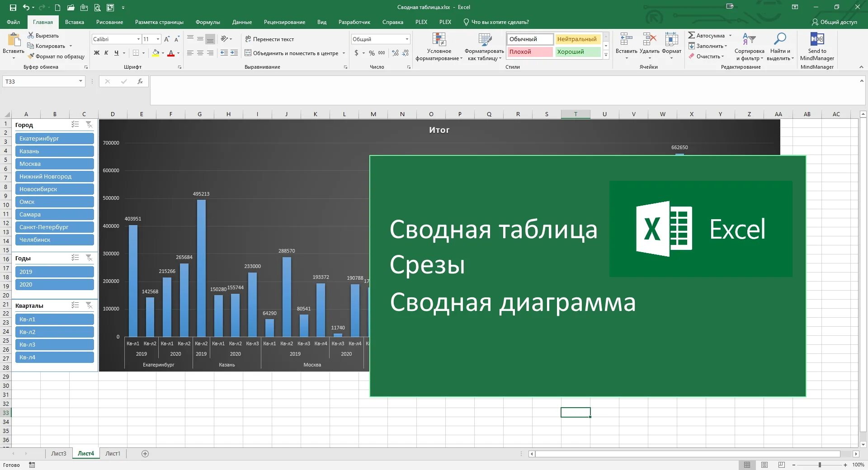Click the percent style icon

372,53
